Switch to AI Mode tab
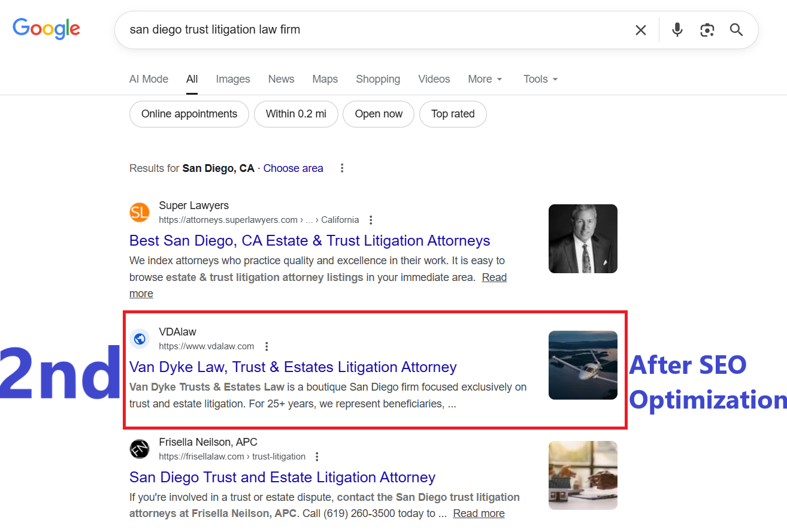787x532 pixels. 149,79
